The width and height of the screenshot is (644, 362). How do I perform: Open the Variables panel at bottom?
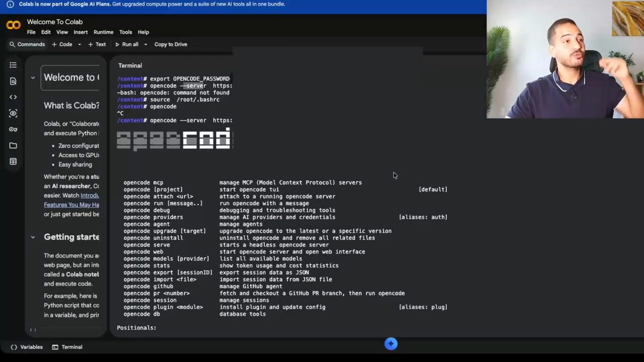pos(27,347)
